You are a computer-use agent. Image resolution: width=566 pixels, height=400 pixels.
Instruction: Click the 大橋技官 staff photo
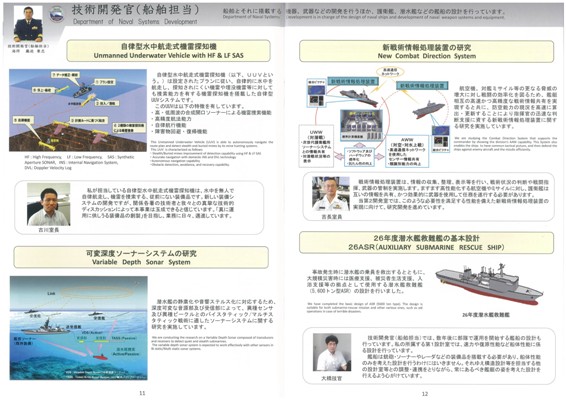point(332,352)
